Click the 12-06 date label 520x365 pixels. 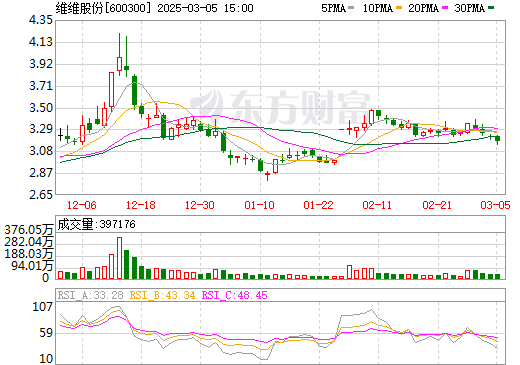click(82, 205)
